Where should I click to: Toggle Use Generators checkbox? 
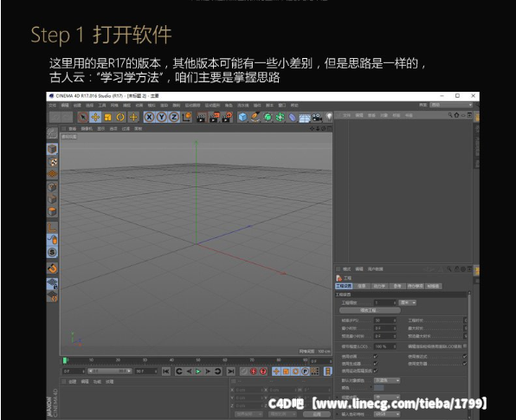click(376, 364)
